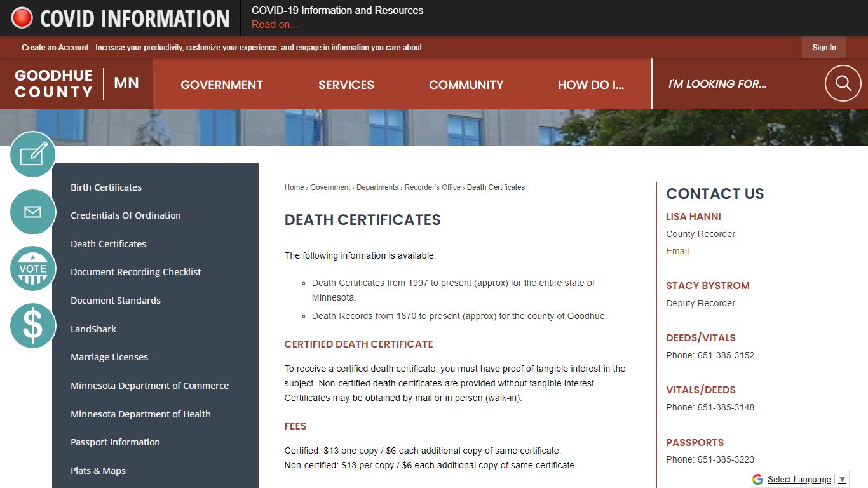The image size is (868, 488).
Task: Go to Government breadcrumb
Action: 330,187
